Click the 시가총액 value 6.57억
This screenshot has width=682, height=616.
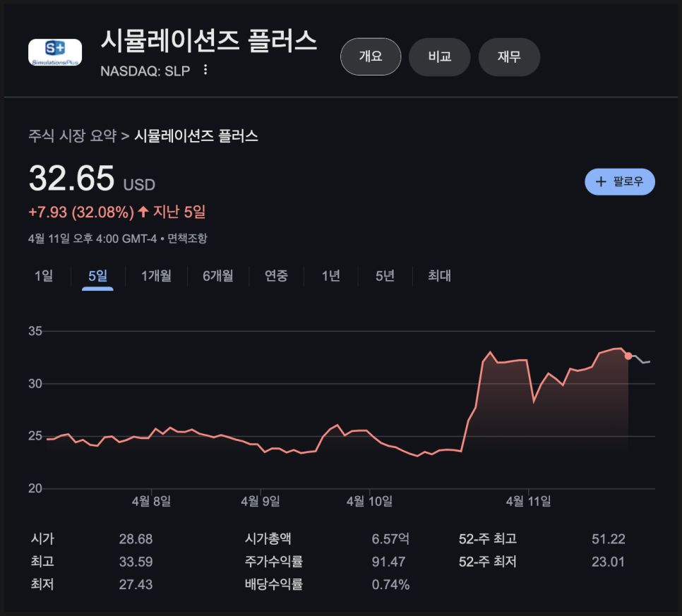tap(390, 539)
